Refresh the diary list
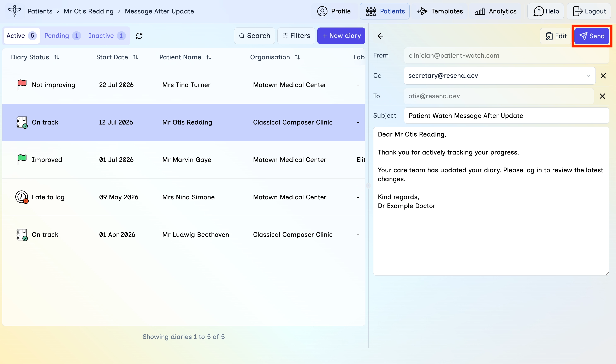This screenshot has width=616, height=364. [x=139, y=36]
